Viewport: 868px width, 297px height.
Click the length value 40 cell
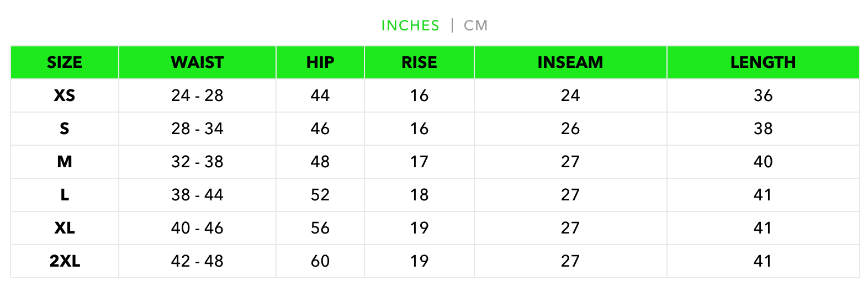click(763, 162)
